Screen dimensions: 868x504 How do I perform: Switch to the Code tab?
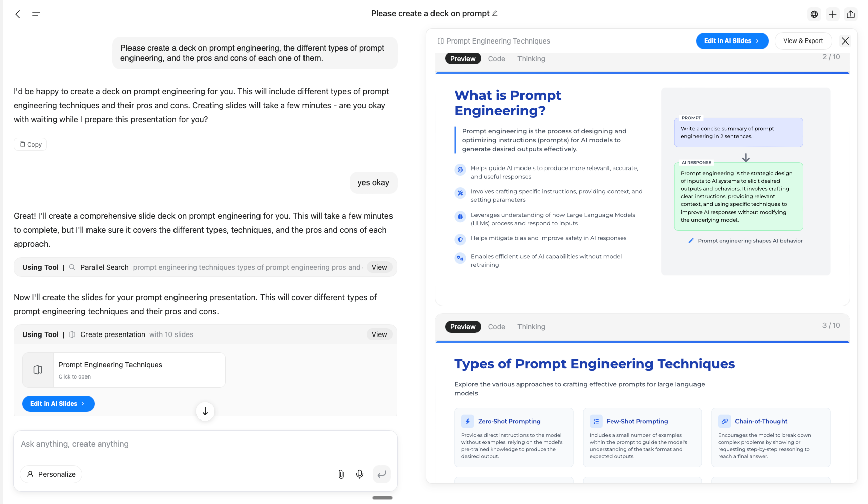pyautogui.click(x=496, y=59)
